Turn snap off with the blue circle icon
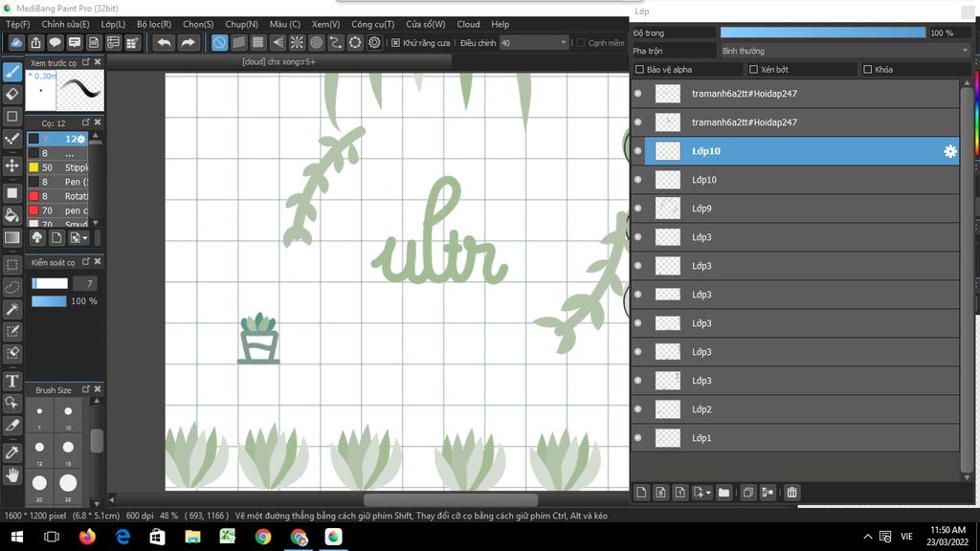Viewport: 980px width, 551px height. pos(219,42)
